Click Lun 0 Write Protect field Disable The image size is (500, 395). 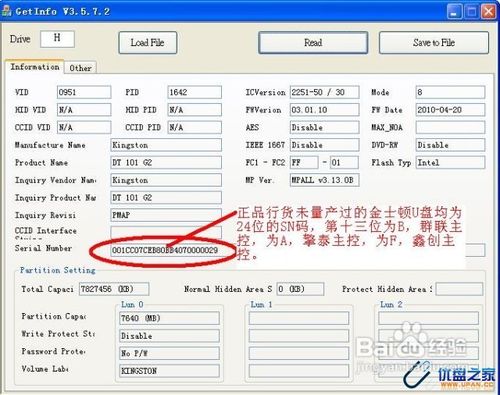pyautogui.click(x=169, y=336)
